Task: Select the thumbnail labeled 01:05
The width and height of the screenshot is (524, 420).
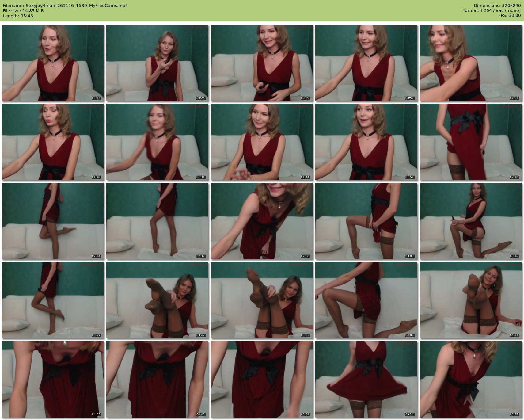Action: (470, 63)
